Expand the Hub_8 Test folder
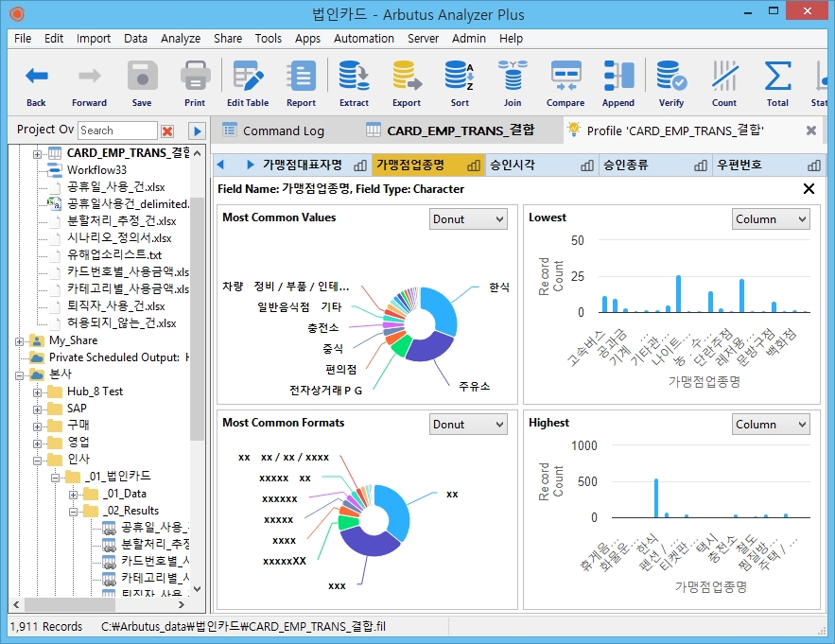The height and width of the screenshot is (644, 835). [x=37, y=392]
